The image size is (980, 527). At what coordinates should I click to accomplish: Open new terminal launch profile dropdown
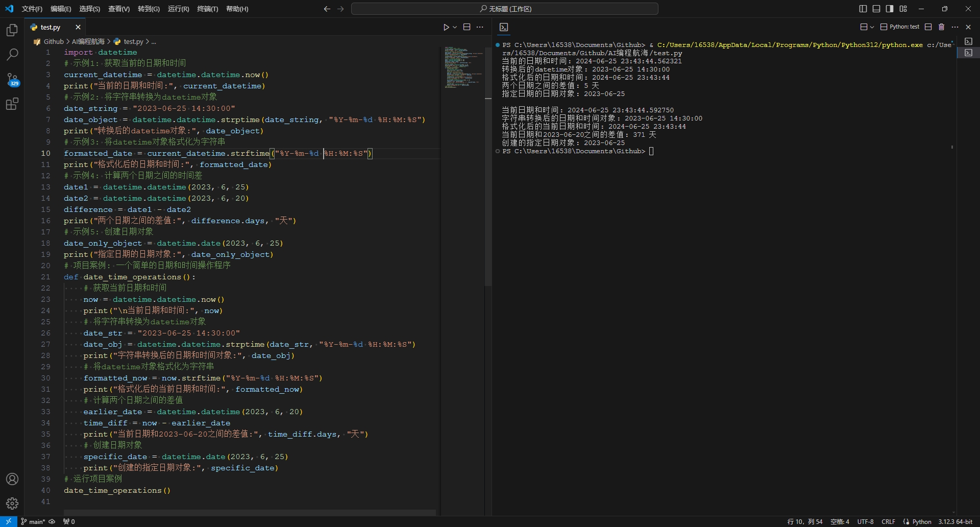point(872,27)
